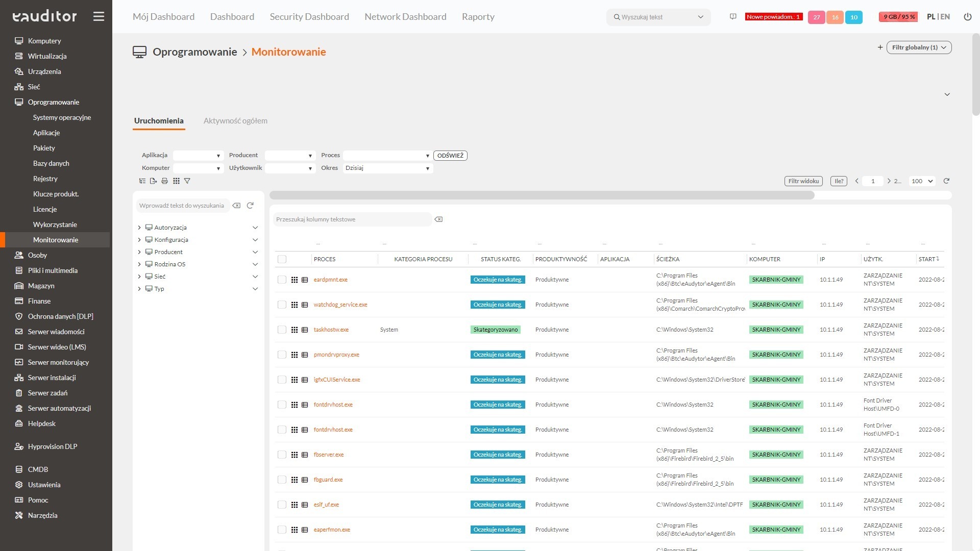Viewport: 980px width, 551px height.
Task: Open the Aplikacja dropdown filter
Action: [218, 156]
